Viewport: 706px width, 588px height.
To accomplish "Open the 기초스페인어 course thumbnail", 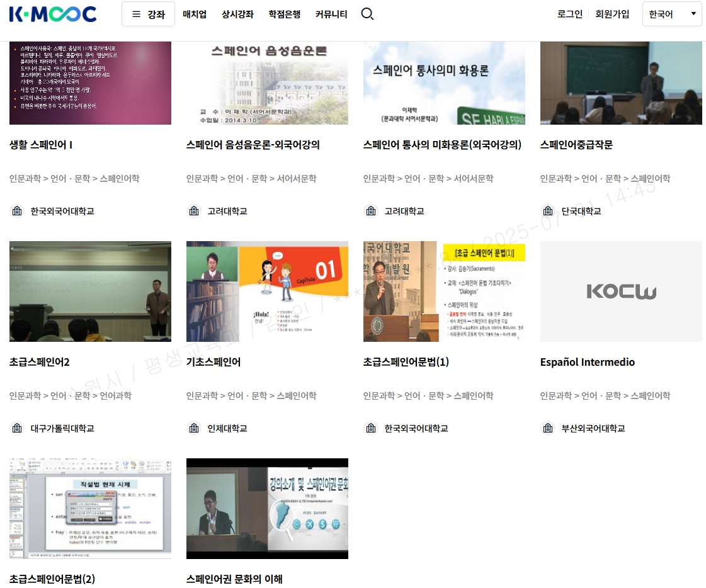I will pos(267,291).
